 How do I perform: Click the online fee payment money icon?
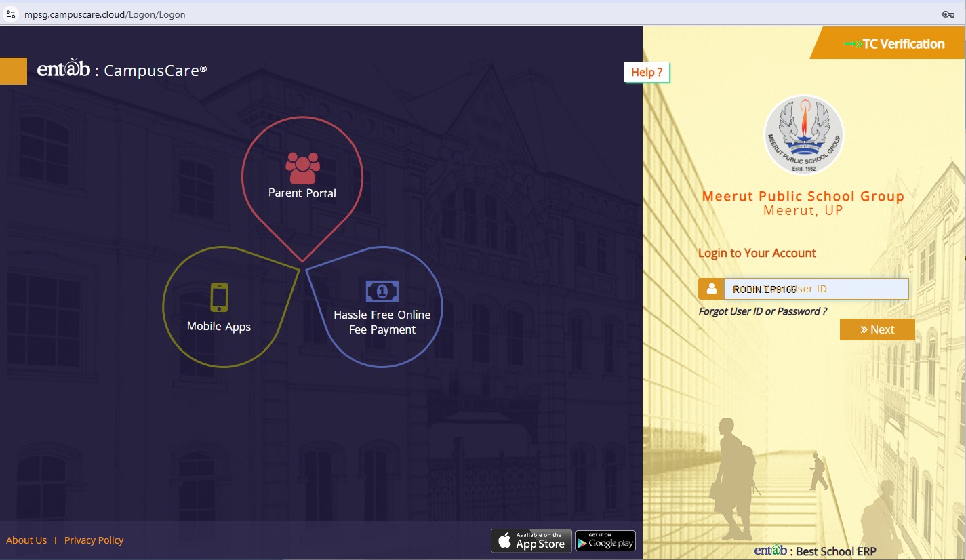click(382, 292)
